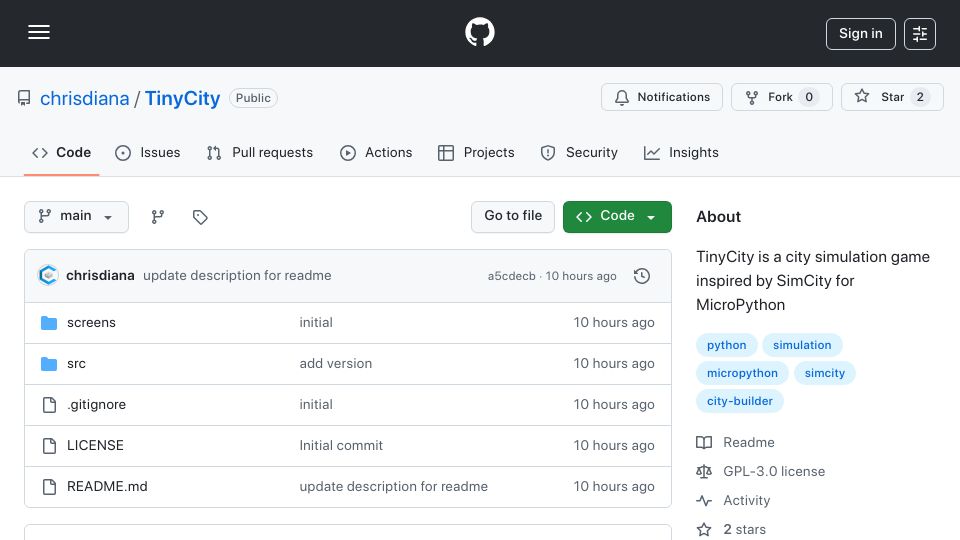Click the fork icon in the Fork button

pos(752,97)
